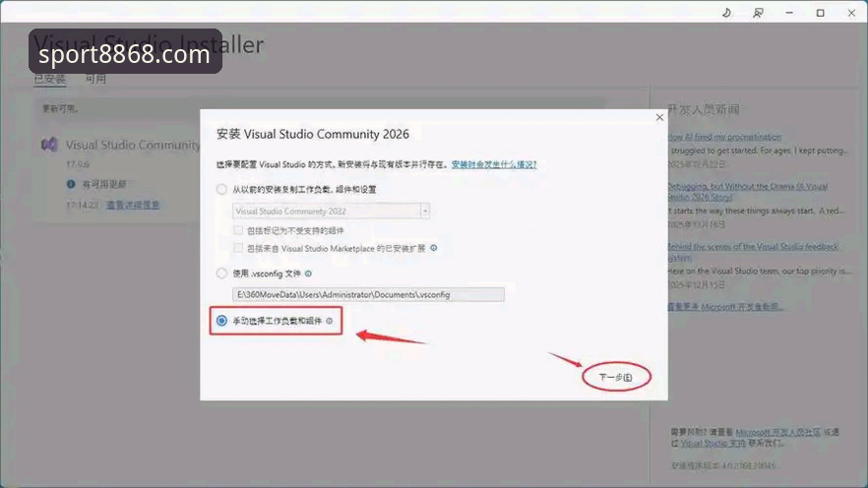868x488 pixels.
Task: Click the 17.9.6 version text
Action: [78, 164]
